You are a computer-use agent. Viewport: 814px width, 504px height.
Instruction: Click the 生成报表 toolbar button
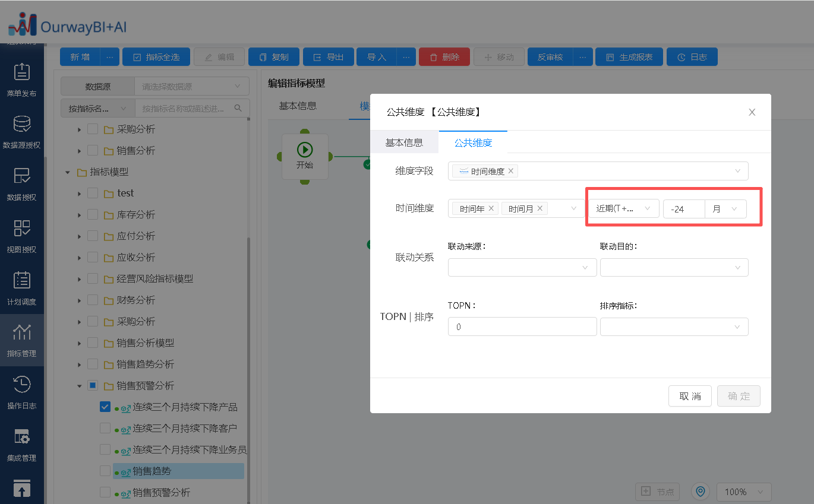click(x=629, y=57)
